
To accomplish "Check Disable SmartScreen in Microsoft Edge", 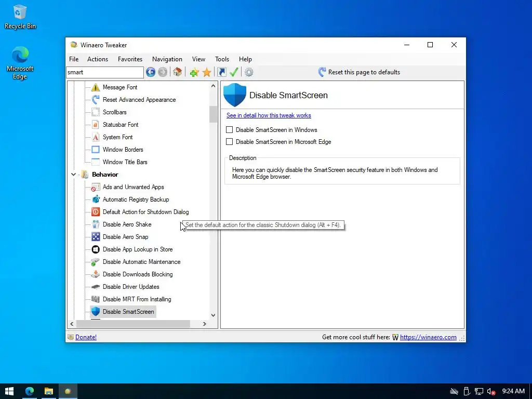I will point(229,141).
